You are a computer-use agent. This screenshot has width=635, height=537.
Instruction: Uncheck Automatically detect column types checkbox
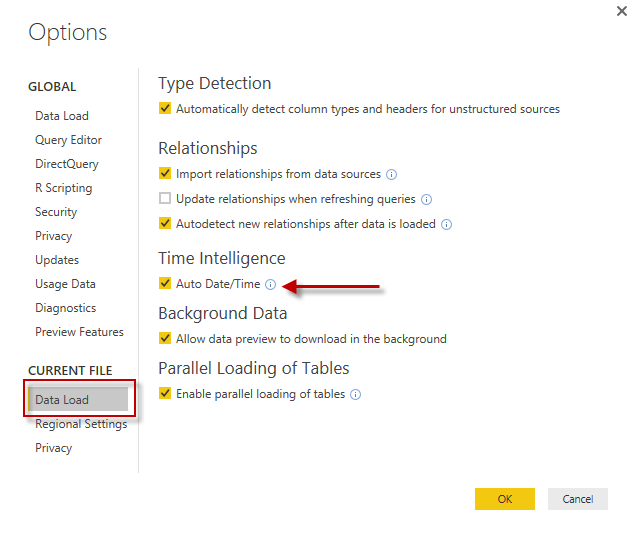click(166, 109)
